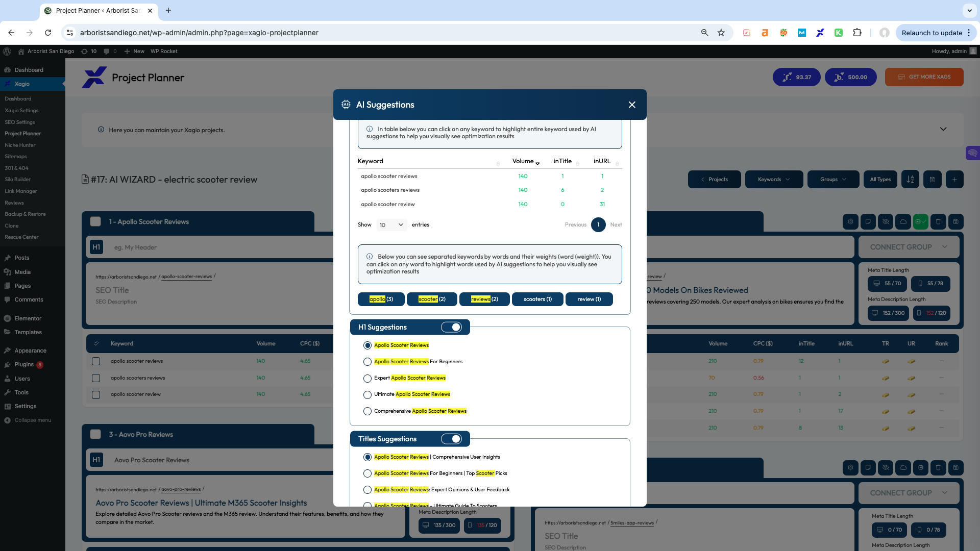Click the GET MORE XAGS button
This screenshot has height=551, width=980.
click(924, 77)
